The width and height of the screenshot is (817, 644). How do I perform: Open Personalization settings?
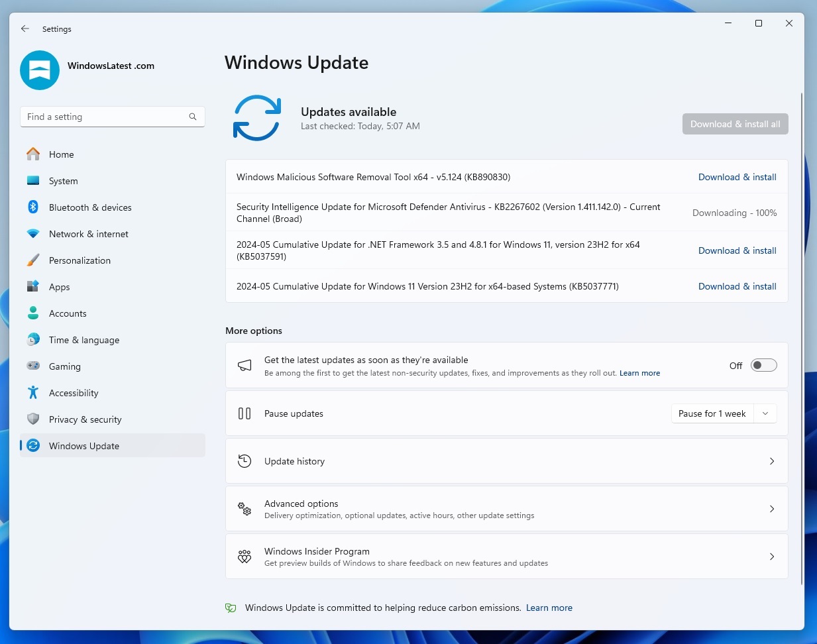tap(113, 260)
